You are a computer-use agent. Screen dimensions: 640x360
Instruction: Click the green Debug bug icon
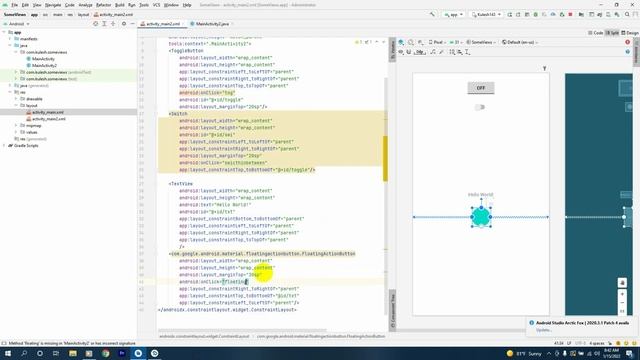point(536,14)
